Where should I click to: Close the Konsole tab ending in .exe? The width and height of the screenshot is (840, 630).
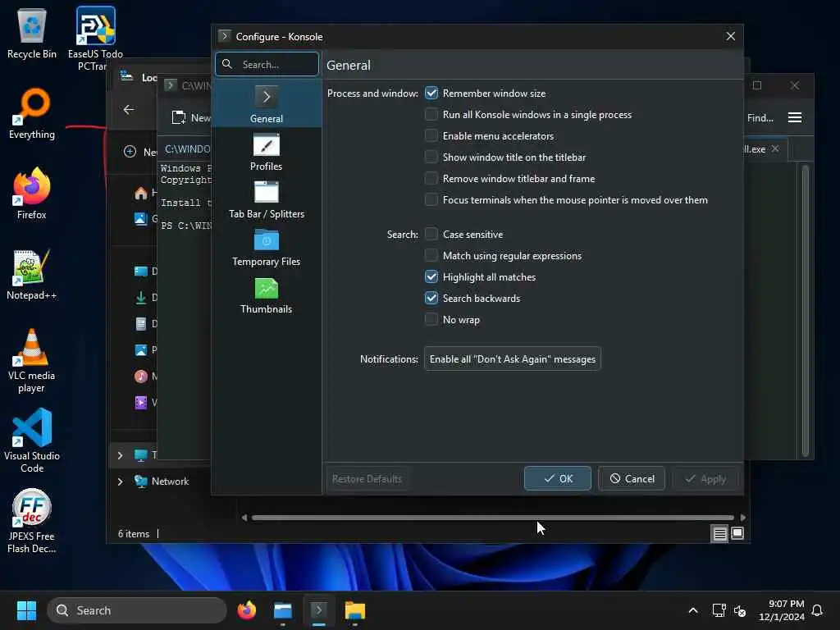coord(775,148)
